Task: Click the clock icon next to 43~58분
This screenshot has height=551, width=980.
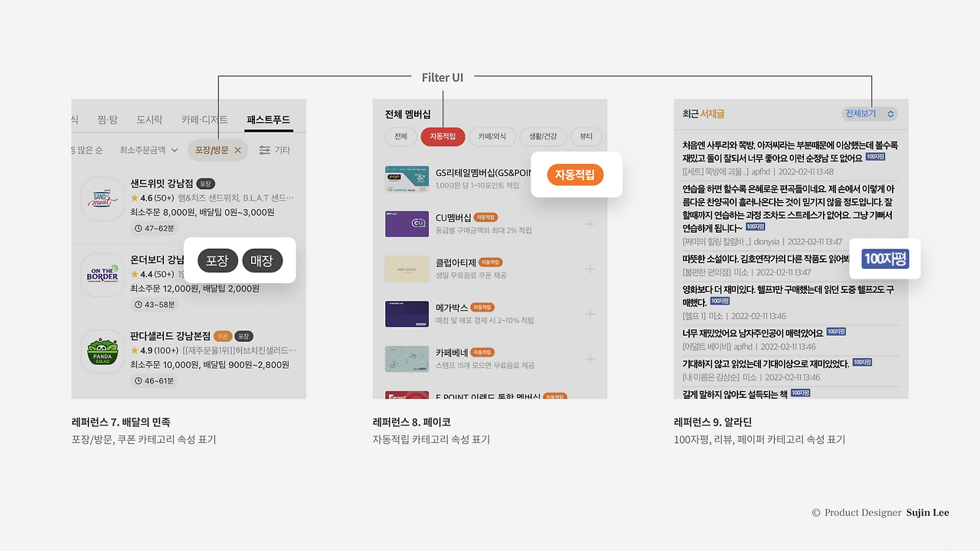Action: 139,305
